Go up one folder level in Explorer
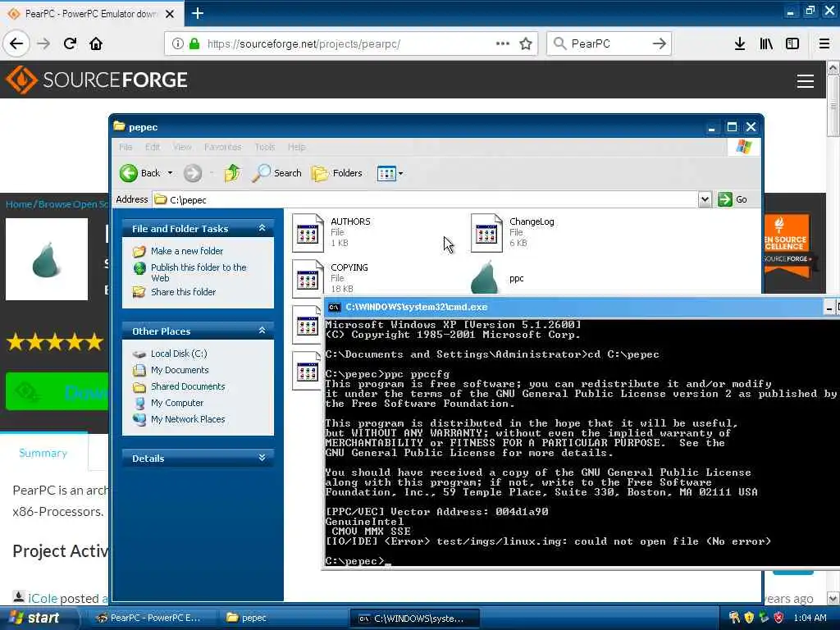The width and height of the screenshot is (840, 630). coord(232,173)
